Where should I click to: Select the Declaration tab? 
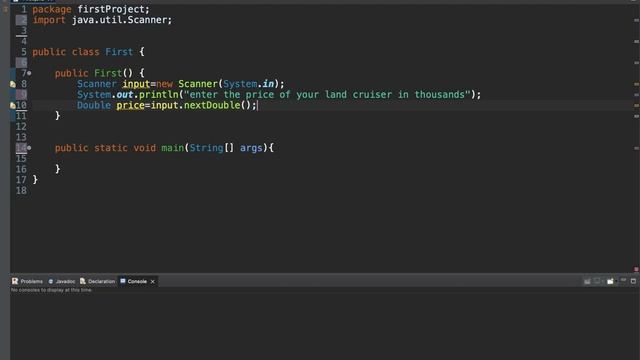[x=98, y=281]
